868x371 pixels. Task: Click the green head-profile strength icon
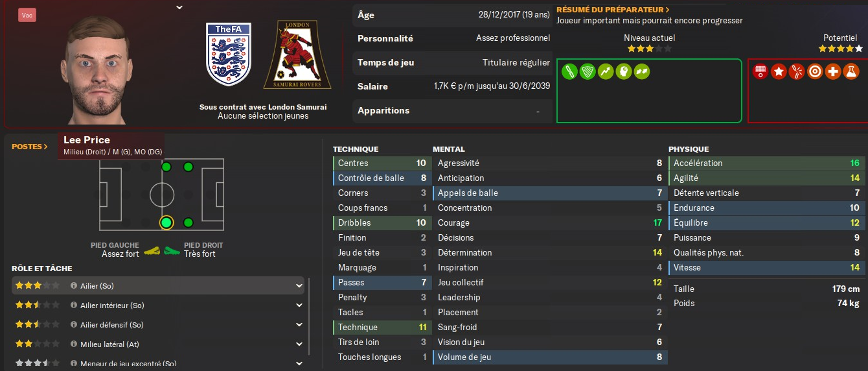point(625,71)
